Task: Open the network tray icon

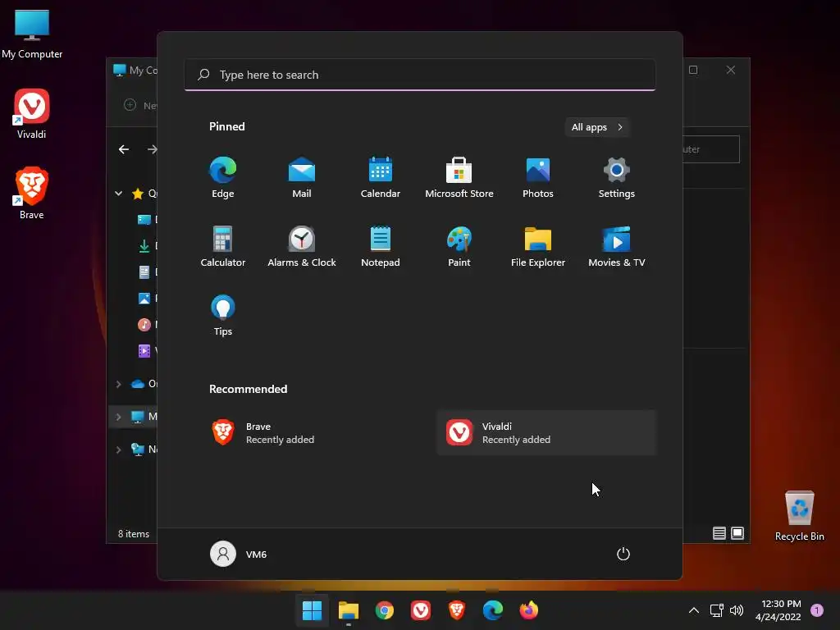Action: 717,610
